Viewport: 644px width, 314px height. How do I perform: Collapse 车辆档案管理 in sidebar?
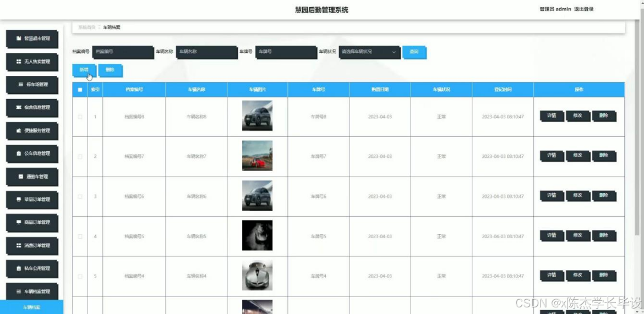[32, 291]
